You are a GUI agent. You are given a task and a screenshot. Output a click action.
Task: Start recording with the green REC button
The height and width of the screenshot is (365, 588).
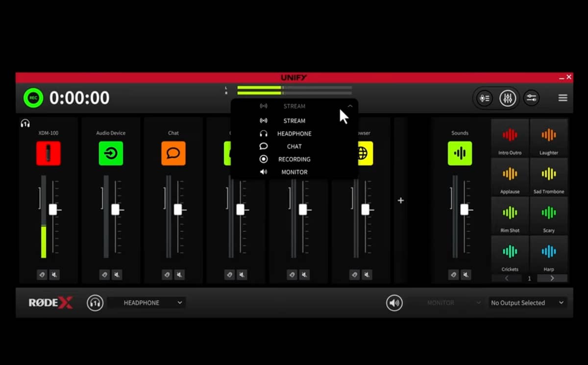pyautogui.click(x=33, y=98)
